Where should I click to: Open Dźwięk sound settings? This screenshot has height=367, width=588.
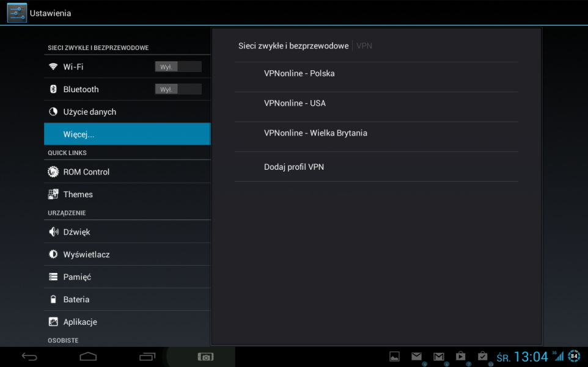pyautogui.click(x=127, y=232)
